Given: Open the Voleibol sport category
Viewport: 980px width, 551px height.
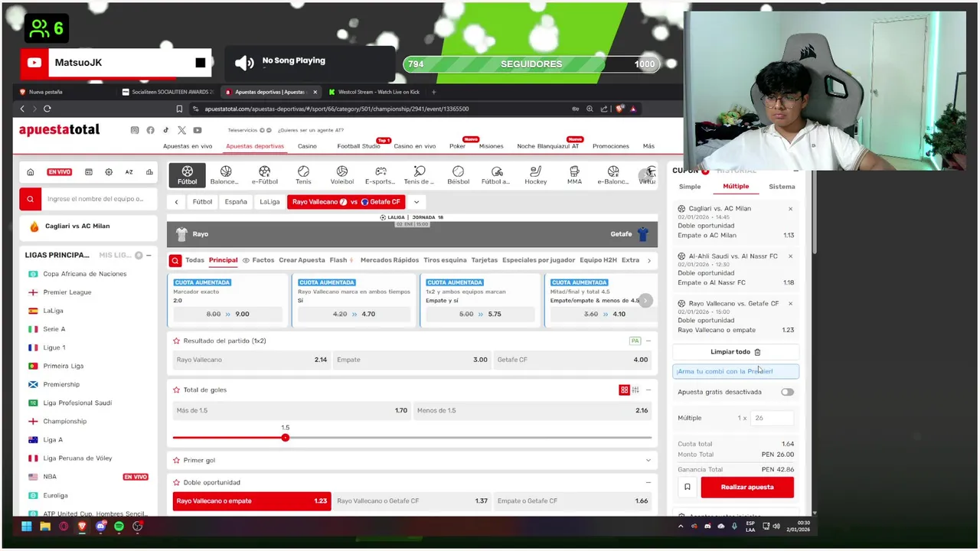Looking at the screenshot, I should 342,174.
